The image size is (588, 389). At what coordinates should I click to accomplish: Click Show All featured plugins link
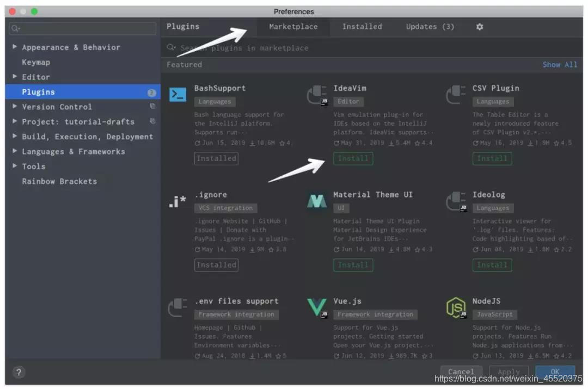pos(560,64)
